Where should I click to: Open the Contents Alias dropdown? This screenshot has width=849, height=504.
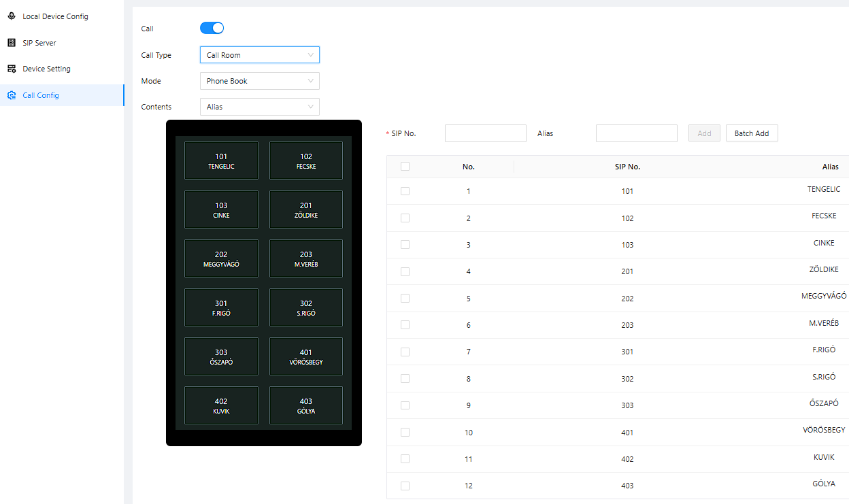[259, 107]
